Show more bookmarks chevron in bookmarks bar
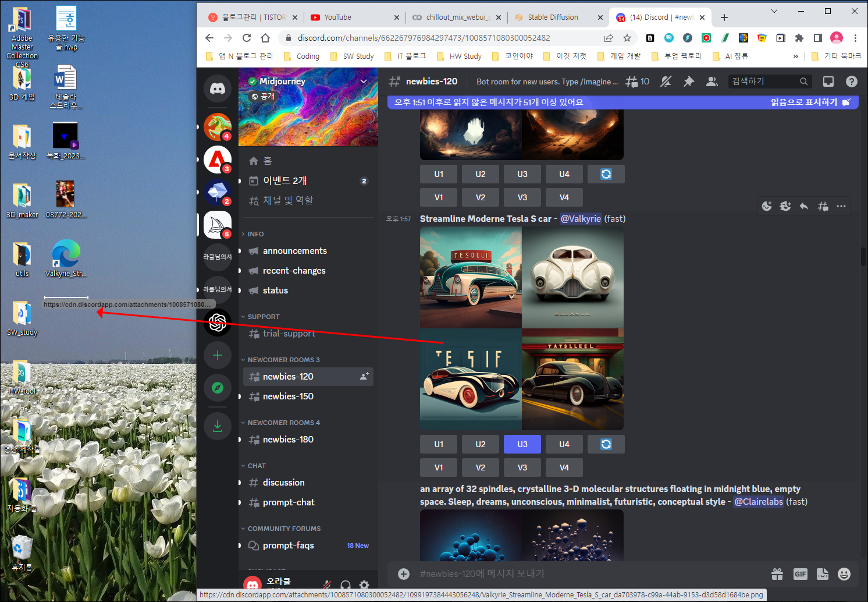868x602 pixels. (795, 56)
